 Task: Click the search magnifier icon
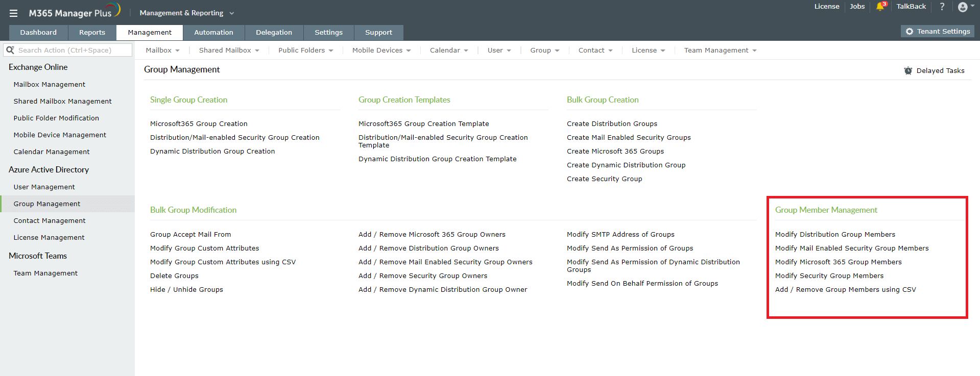tap(10, 50)
